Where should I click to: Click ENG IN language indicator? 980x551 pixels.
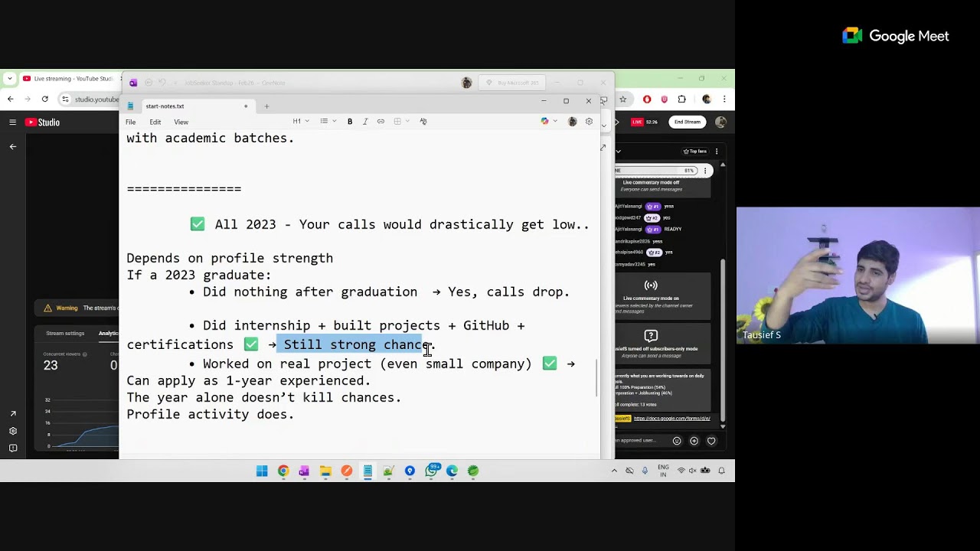point(663,471)
